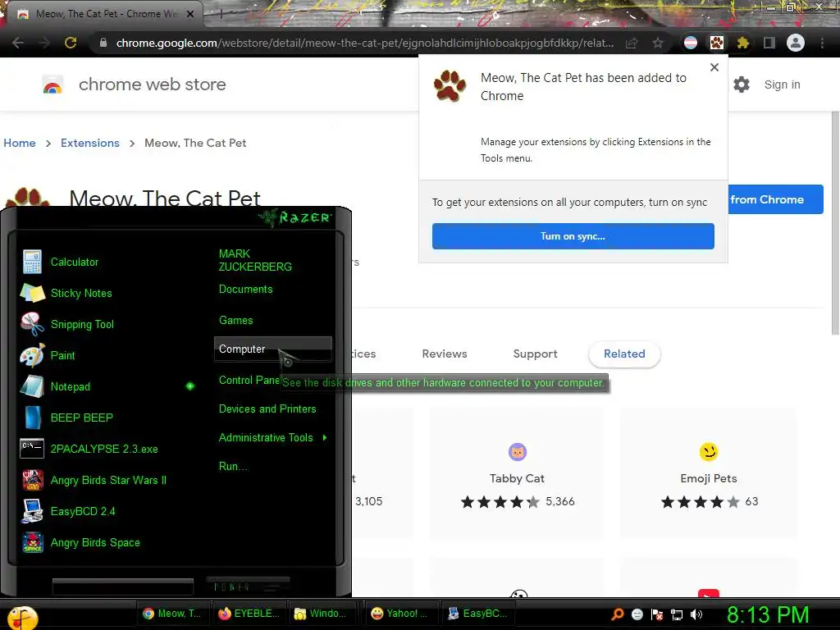Screen dimensions: 840x630
Task: Reload the page with refresh icon
Action: [x=71, y=43]
